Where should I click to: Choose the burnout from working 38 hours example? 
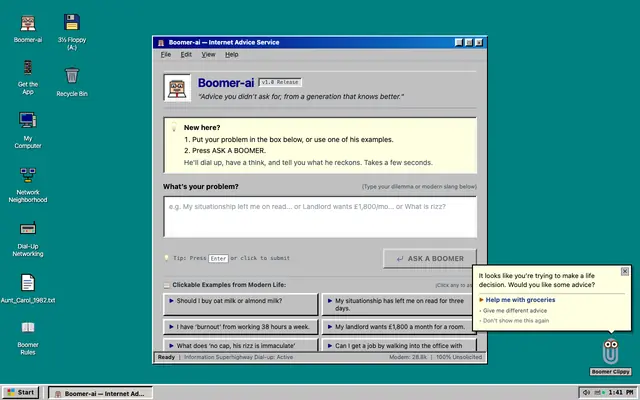(240, 327)
